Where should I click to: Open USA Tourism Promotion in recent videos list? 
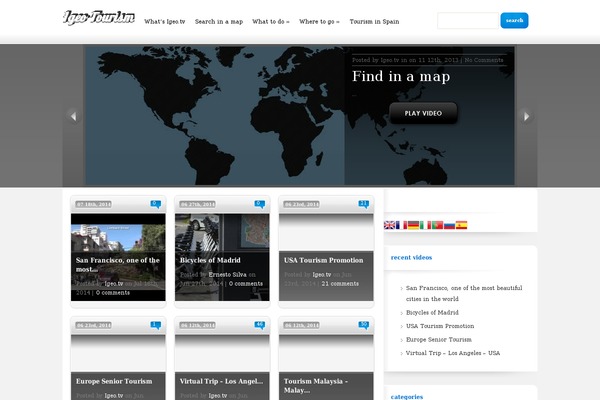click(440, 326)
